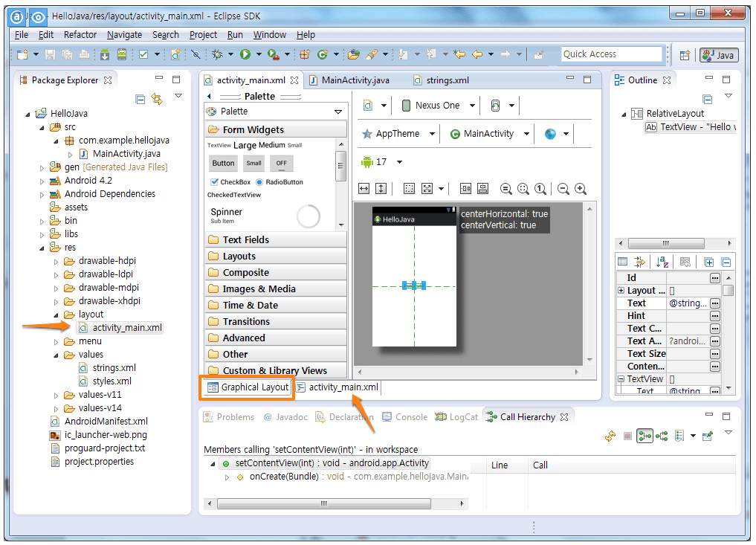Click Zoom In magnifier in layout editor
Viewport: 756px width, 545px height.
(x=581, y=189)
